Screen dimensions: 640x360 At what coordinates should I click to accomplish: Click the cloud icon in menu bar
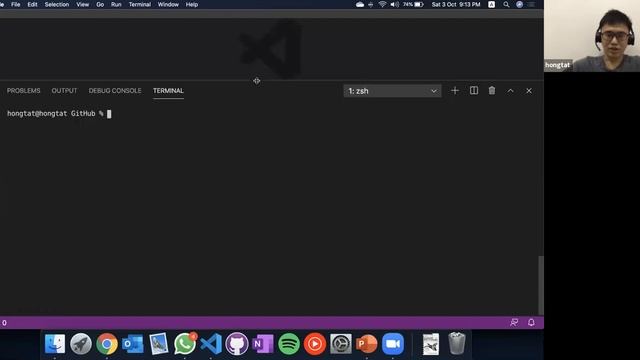(360, 4)
